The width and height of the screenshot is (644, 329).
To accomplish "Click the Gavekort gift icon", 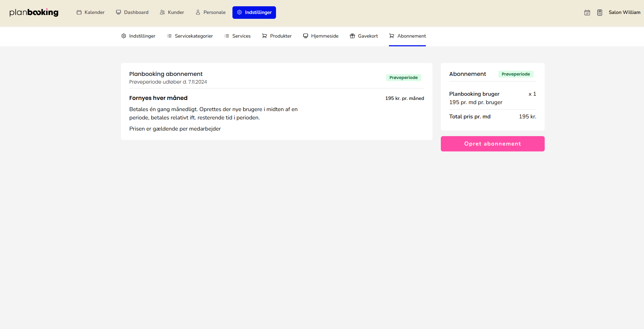I will point(352,36).
